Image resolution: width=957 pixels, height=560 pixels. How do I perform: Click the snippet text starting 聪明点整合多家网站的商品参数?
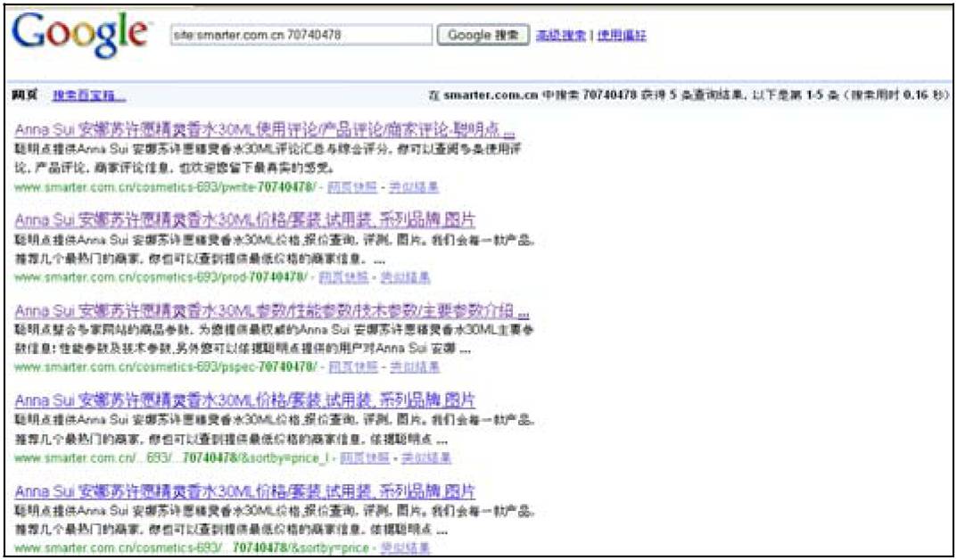[x=274, y=341]
